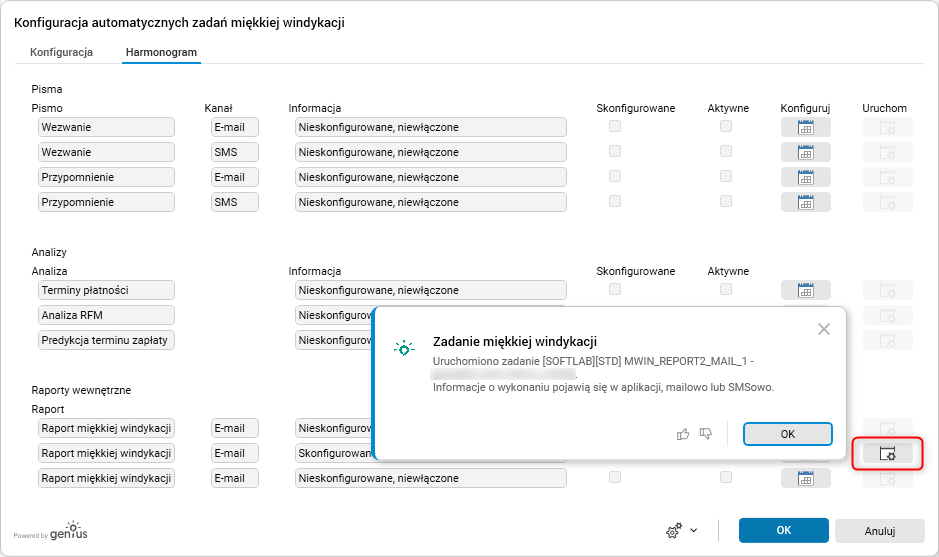
Task: Select the Harmonogram tab
Action: (x=161, y=52)
